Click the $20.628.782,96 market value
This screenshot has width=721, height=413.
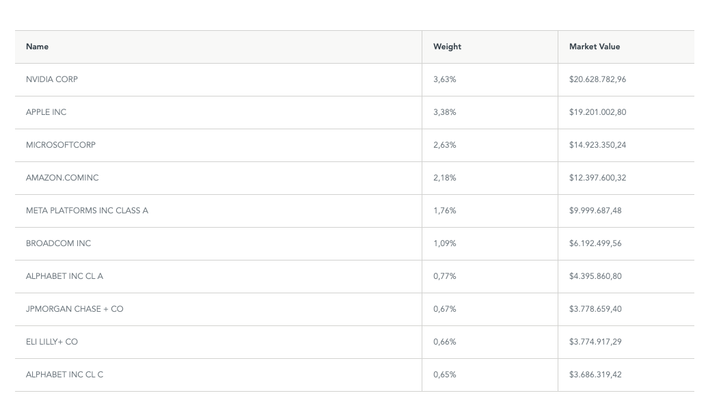tap(597, 79)
